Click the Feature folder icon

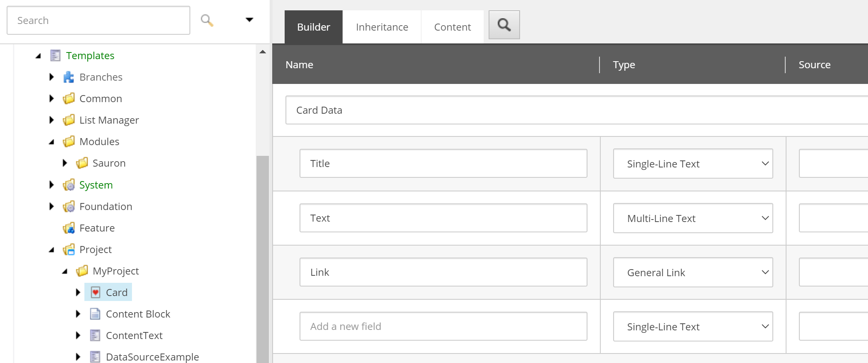tap(69, 228)
